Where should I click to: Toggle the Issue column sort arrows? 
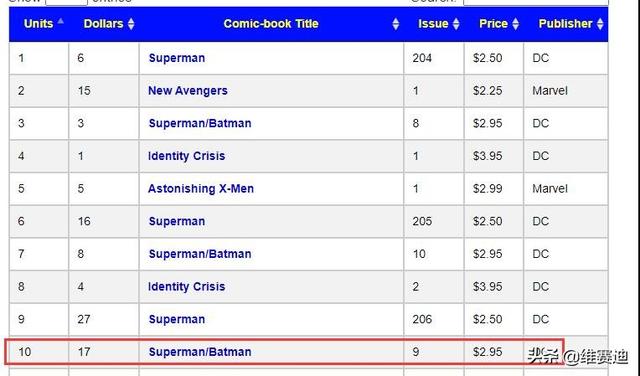456,24
